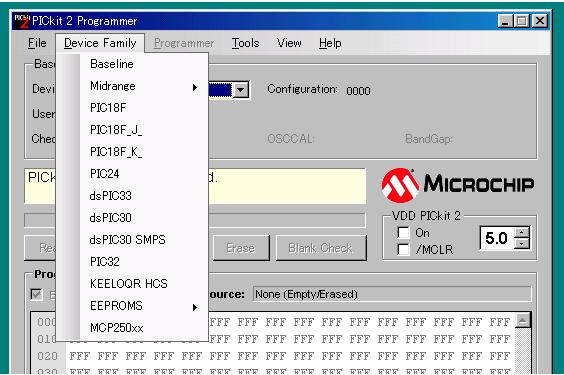
Task: Open the Tools menu
Action: pyautogui.click(x=245, y=43)
